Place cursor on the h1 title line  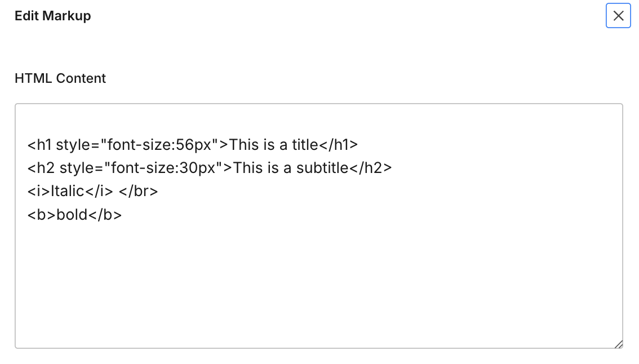(x=192, y=144)
